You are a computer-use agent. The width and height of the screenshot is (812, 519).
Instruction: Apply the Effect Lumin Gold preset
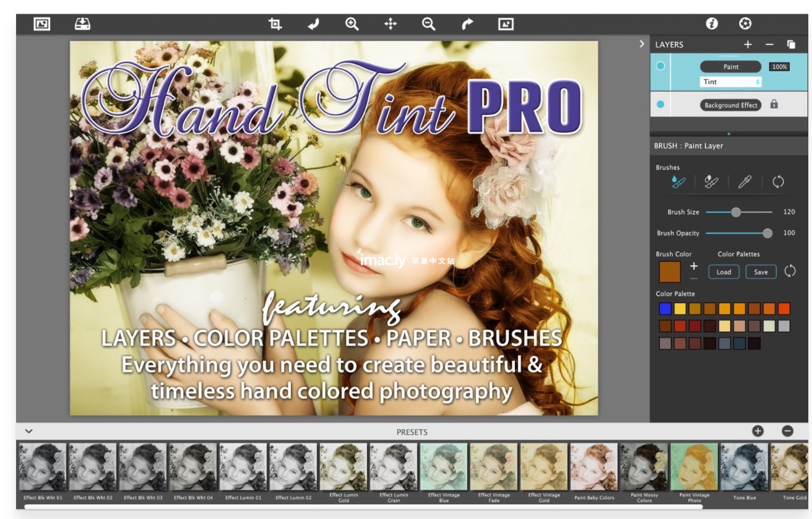tap(343, 473)
